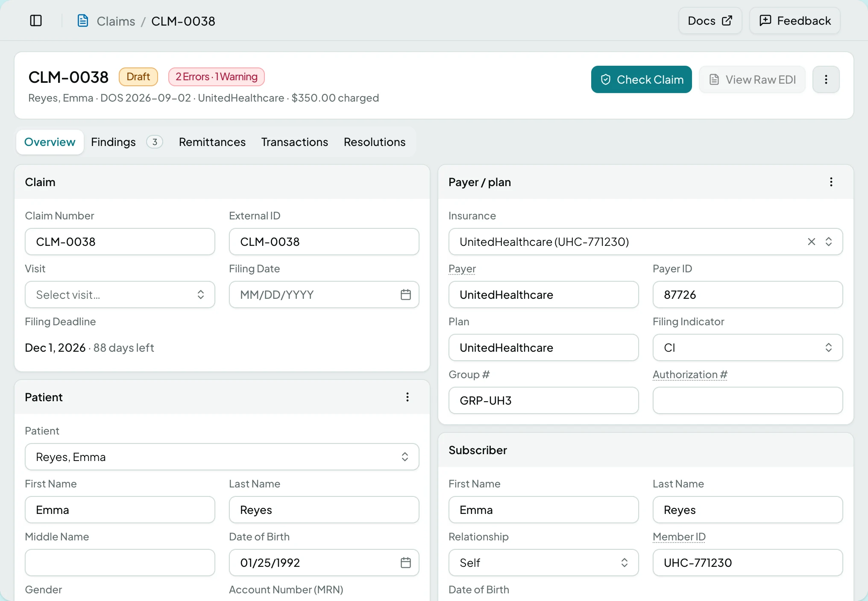Open the Patient section options menu

407,397
